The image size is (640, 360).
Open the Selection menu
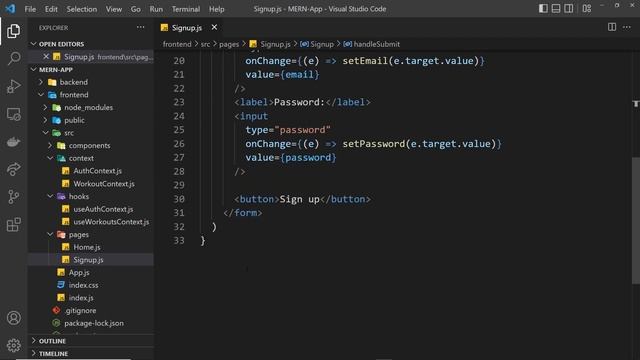tap(82, 9)
